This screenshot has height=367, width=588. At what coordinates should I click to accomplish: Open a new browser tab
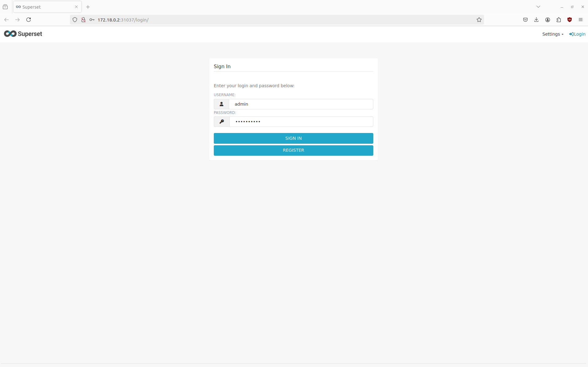(88, 7)
